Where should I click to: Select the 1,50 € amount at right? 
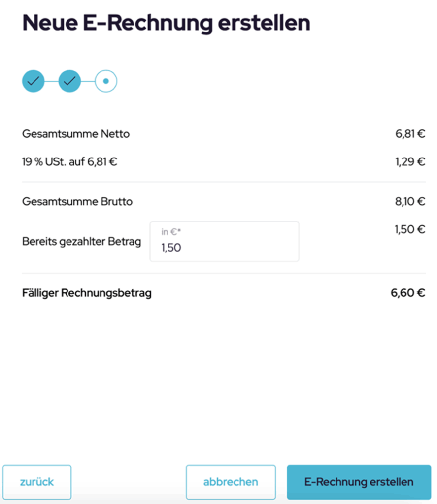[x=410, y=229]
